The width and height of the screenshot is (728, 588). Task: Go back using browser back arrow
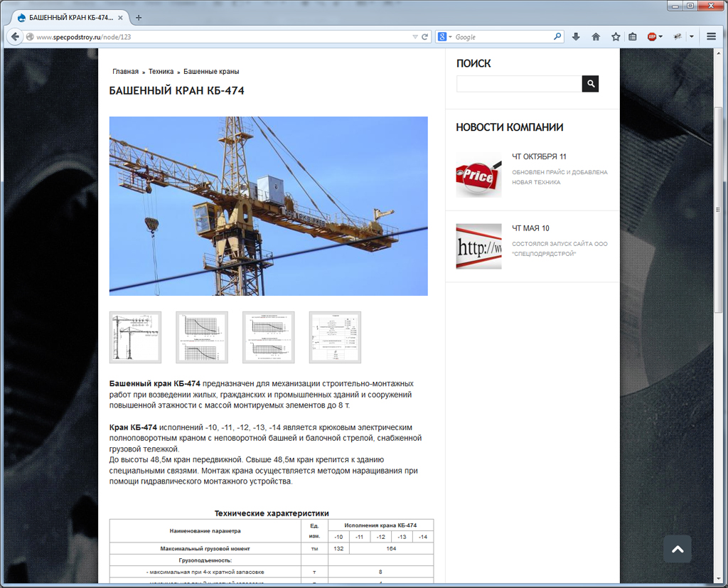[x=14, y=37]
